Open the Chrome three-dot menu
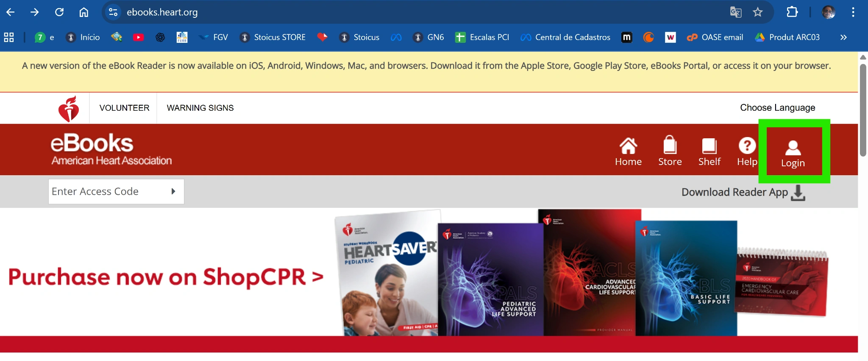This screenshot has height=361, width=868. tap(853, 12)
